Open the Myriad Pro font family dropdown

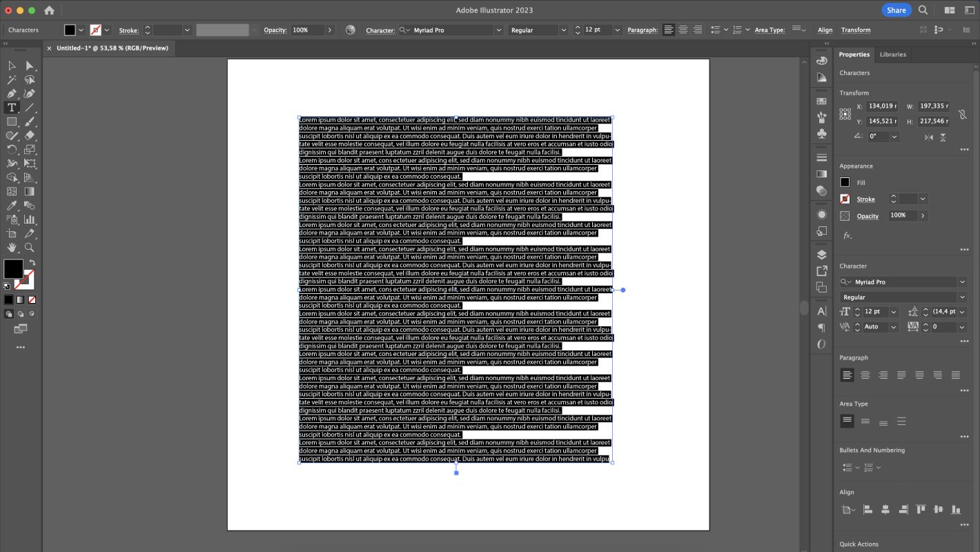[963, 282]
